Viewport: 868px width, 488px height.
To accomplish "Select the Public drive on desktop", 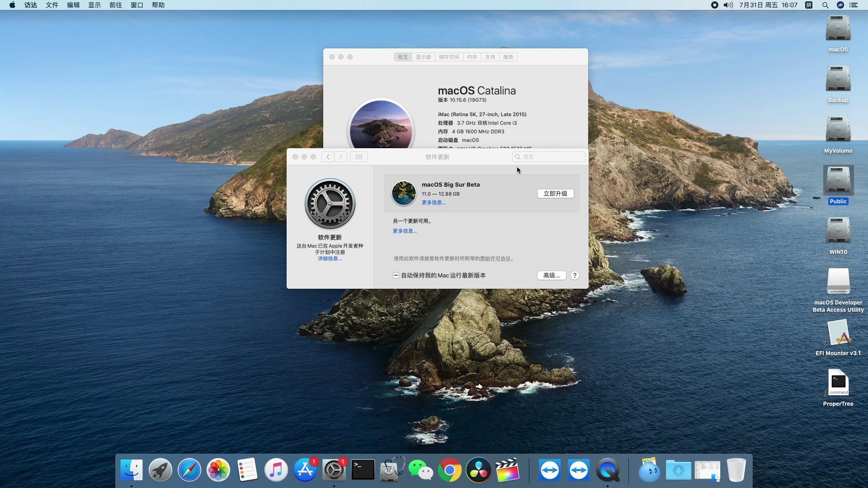I will click(838, 181).
